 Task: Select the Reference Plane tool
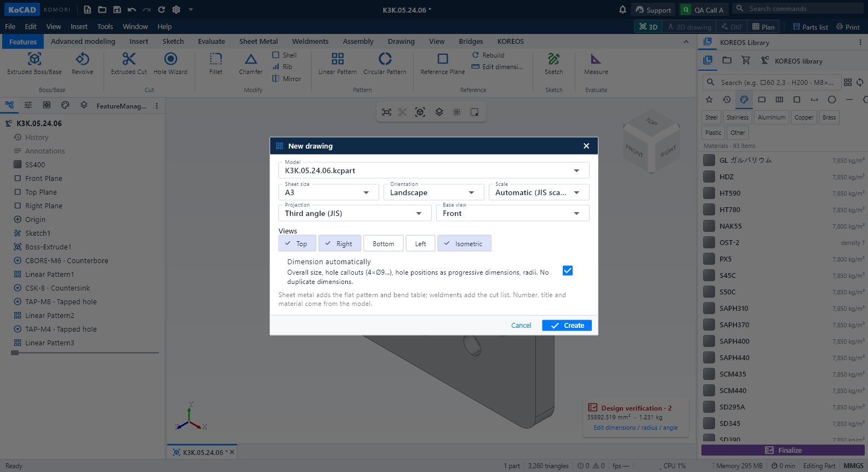(x=442, y=64)
